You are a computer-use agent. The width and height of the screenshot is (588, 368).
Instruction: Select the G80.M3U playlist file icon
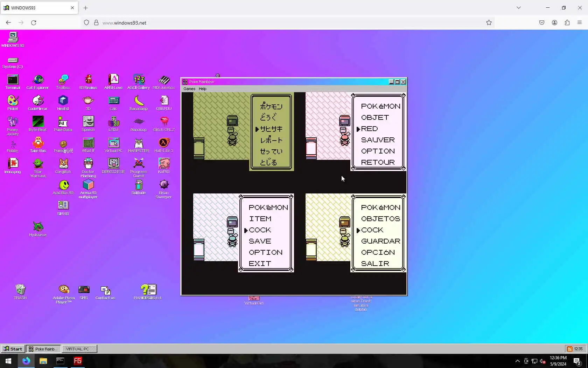(x=164, y=103)
